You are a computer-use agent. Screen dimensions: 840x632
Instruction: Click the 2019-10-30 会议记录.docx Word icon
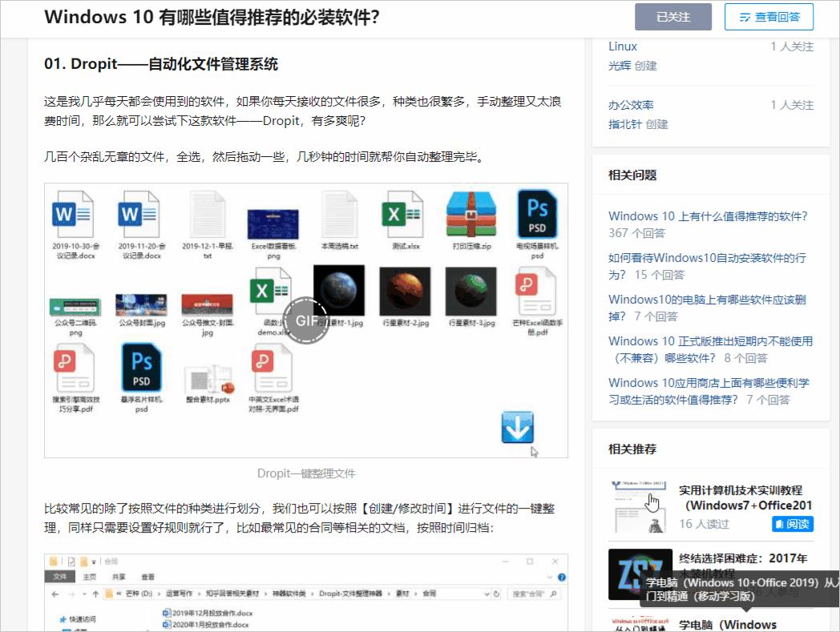(x=74, y=214)
